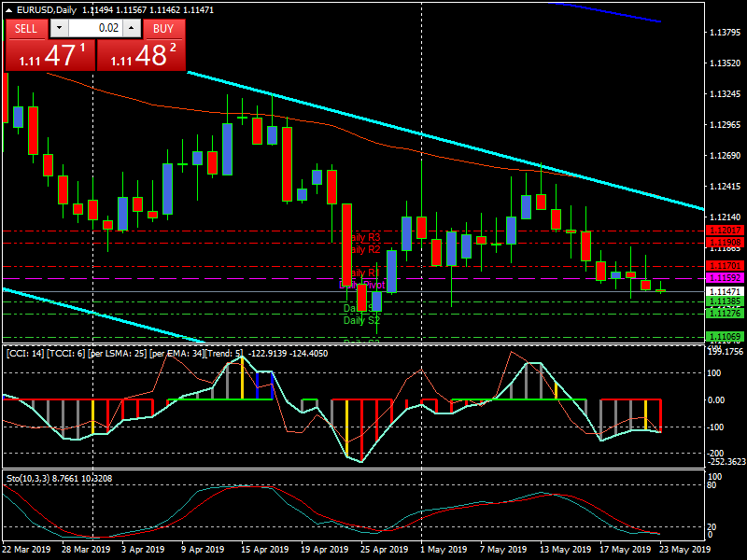Click the 22 Mar 2019 date label
Screen dimensions: 747x560
point(28,551)
